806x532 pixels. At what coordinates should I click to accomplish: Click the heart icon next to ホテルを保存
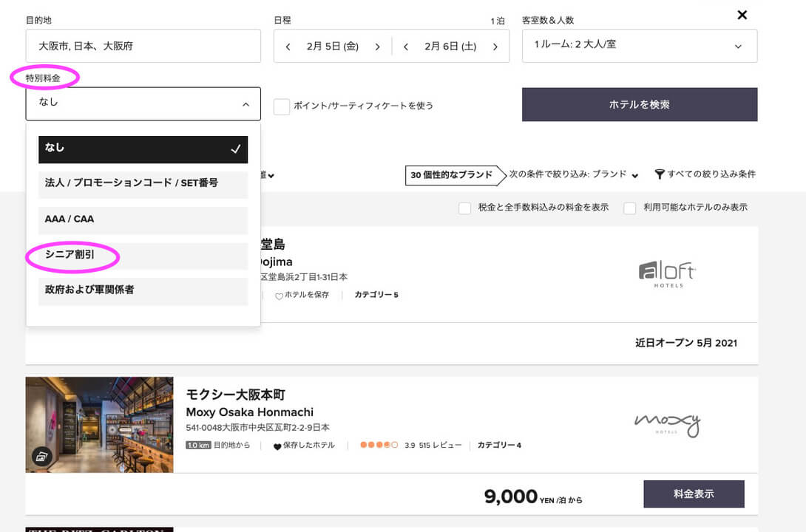click(x=279, y=296)
